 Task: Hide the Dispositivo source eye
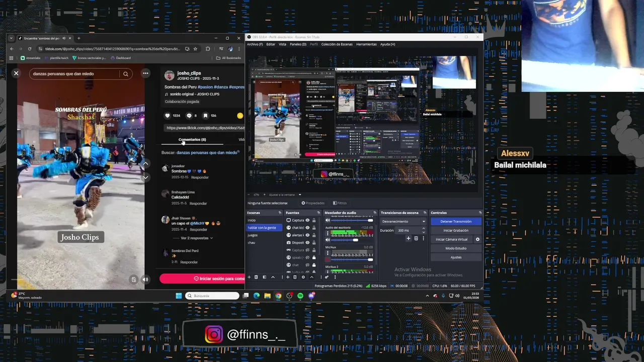click(x=307, y=242)
